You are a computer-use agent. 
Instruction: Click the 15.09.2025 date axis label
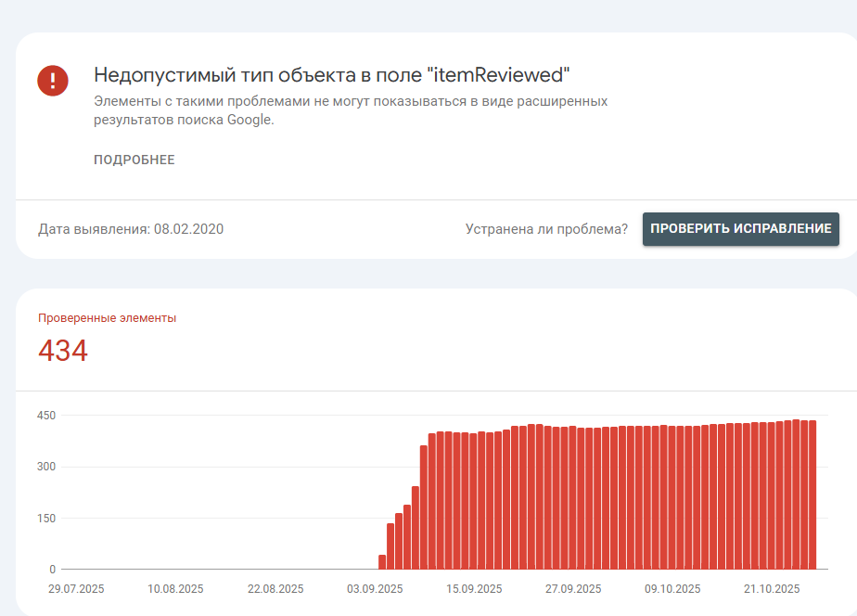474,589
